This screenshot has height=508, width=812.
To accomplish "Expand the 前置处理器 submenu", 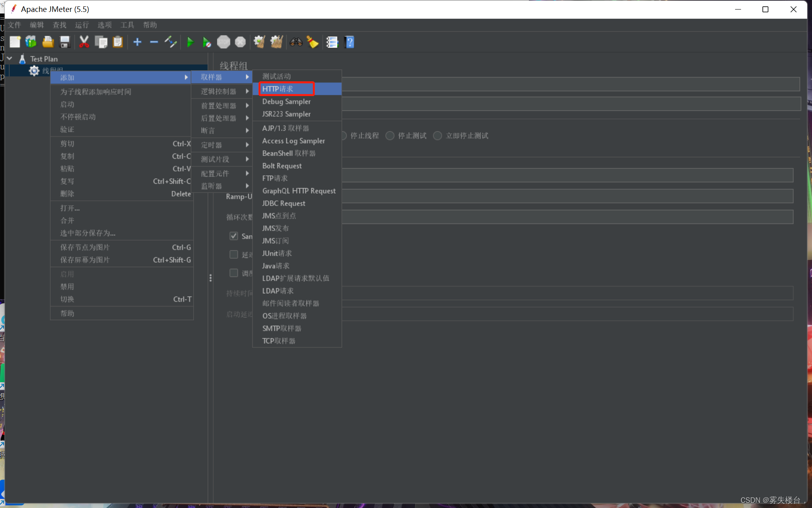I will (222, 106).
